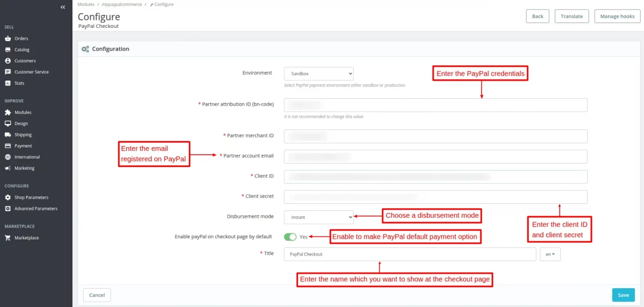The image size is (644, 307).
Task: Click the Shop Parameters gear icon
Action: pyautogui.click(x=8, y=198)
